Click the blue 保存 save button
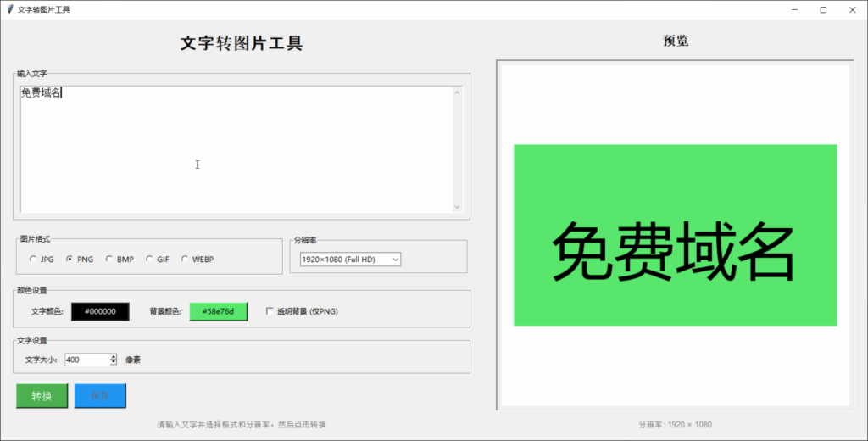Image resolution: width=868 pixels, height=441 pixels. [x=100, y=396]
